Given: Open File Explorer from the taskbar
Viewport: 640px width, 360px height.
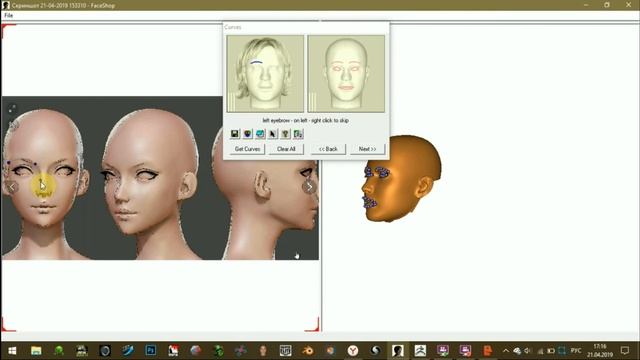Looking at the screenshot, I should 36,351.
